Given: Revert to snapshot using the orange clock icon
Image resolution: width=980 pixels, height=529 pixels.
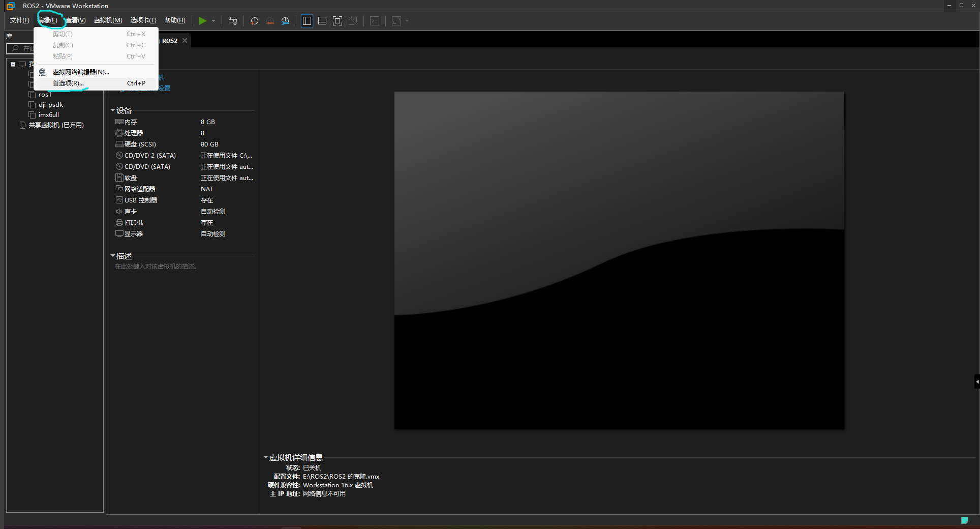Looking at the screenshot, I should coord(270,21).
